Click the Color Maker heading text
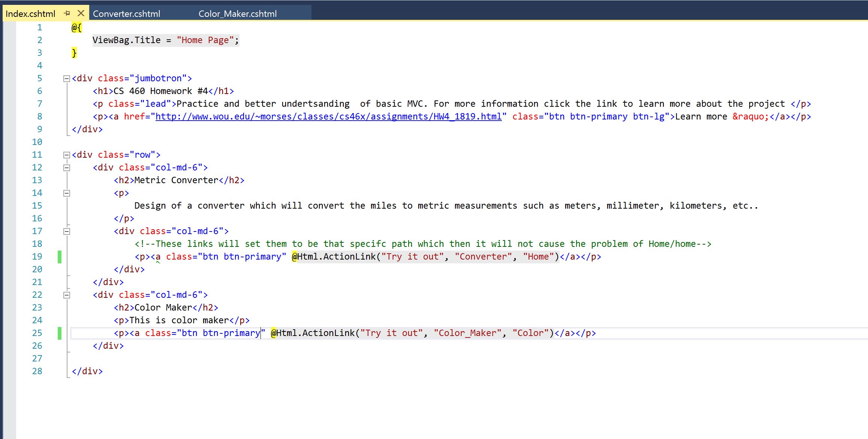 [163, 308]
